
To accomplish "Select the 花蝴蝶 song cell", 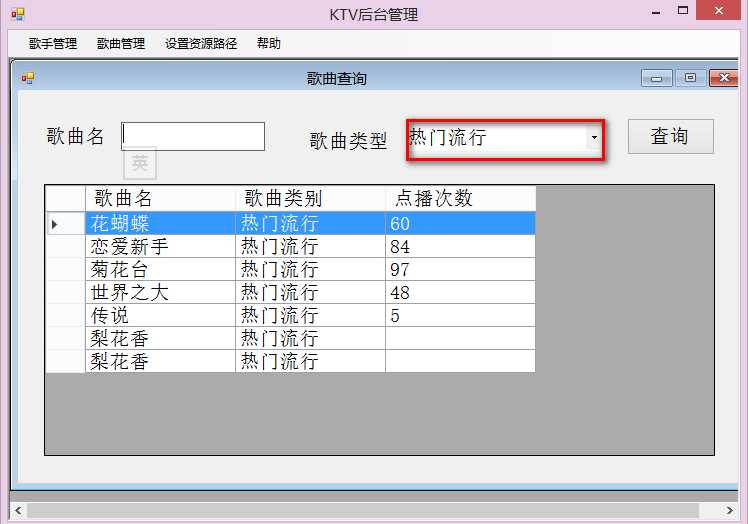I will [x=160, y=223].
